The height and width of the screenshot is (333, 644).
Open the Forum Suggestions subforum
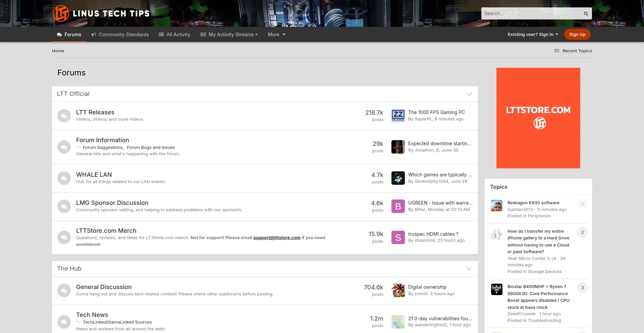[103, 148]
